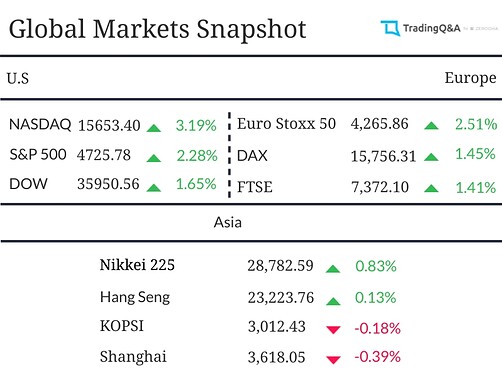Click the green arrow beside Nikkei 225 value
The image size is (502, 375).
tap(333, 269)
